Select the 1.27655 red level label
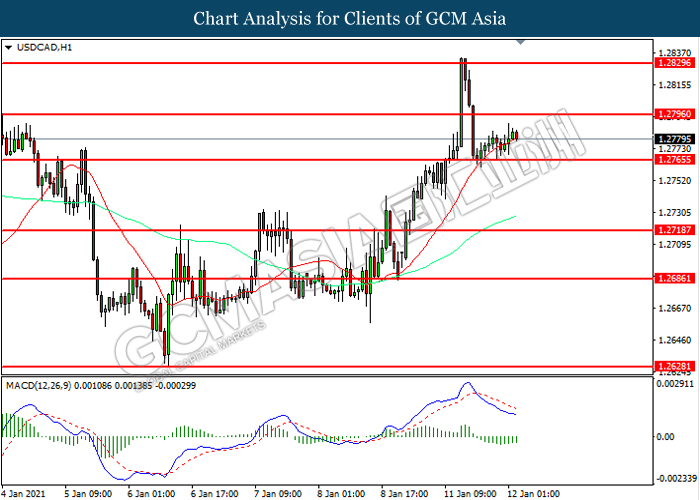 (675, 159)
